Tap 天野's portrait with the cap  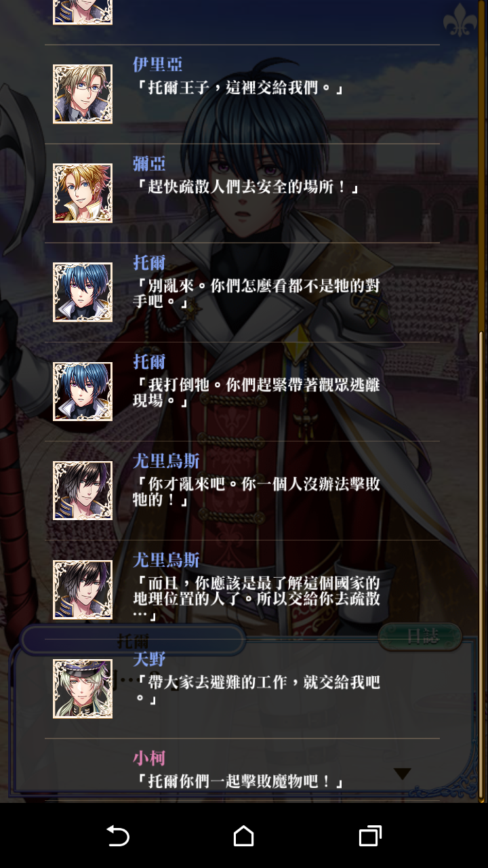[83, 688]
